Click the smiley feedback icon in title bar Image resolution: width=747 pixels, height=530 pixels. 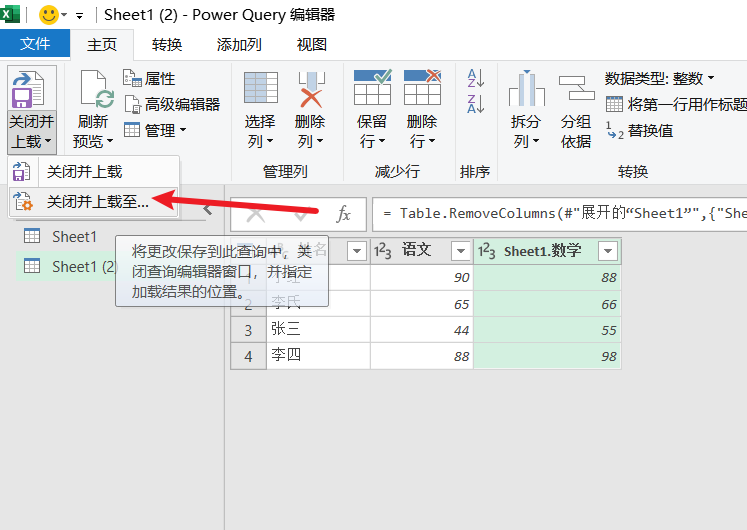[x=48, y=15]
